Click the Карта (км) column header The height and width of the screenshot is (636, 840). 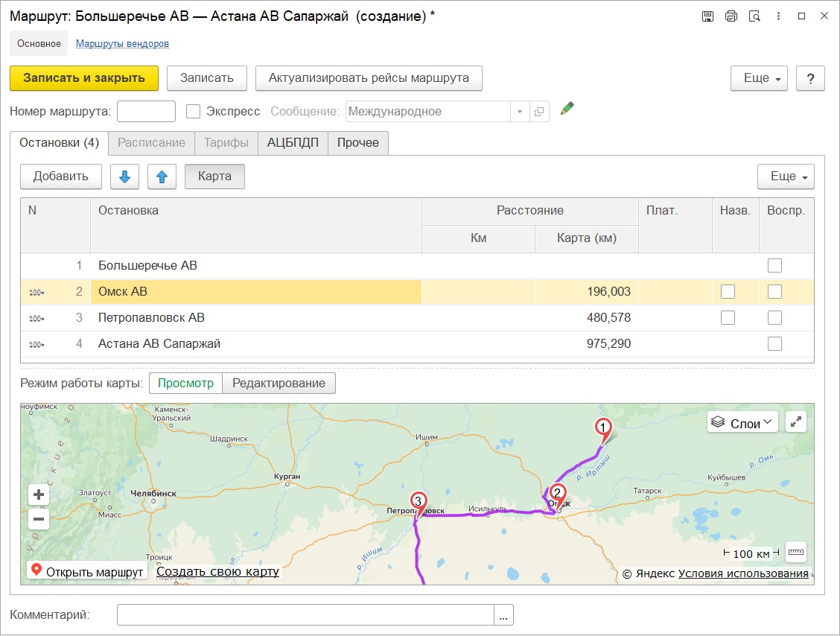(587, 238)
